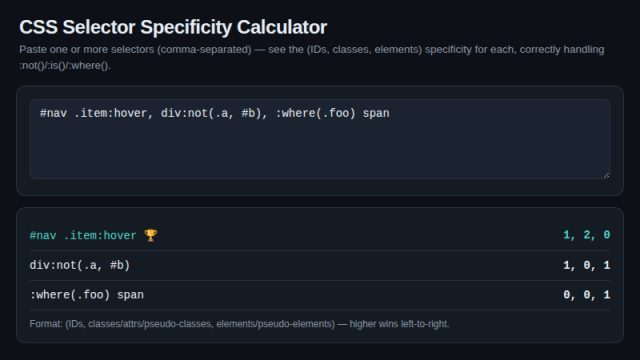This screenshot has width=640, height=360.
Task: Click the '1, 2, 0' specificity value
Action: point(587,235)
